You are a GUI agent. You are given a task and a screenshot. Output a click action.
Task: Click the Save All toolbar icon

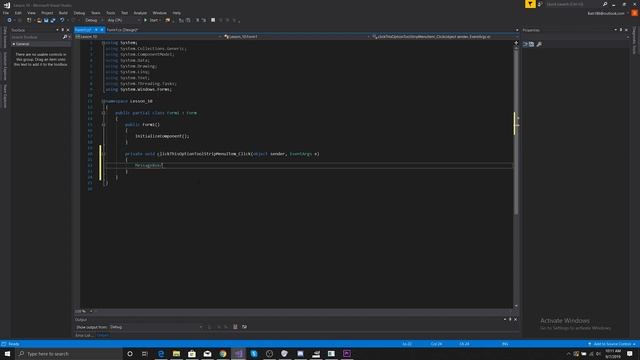click(x=53, y=20)
